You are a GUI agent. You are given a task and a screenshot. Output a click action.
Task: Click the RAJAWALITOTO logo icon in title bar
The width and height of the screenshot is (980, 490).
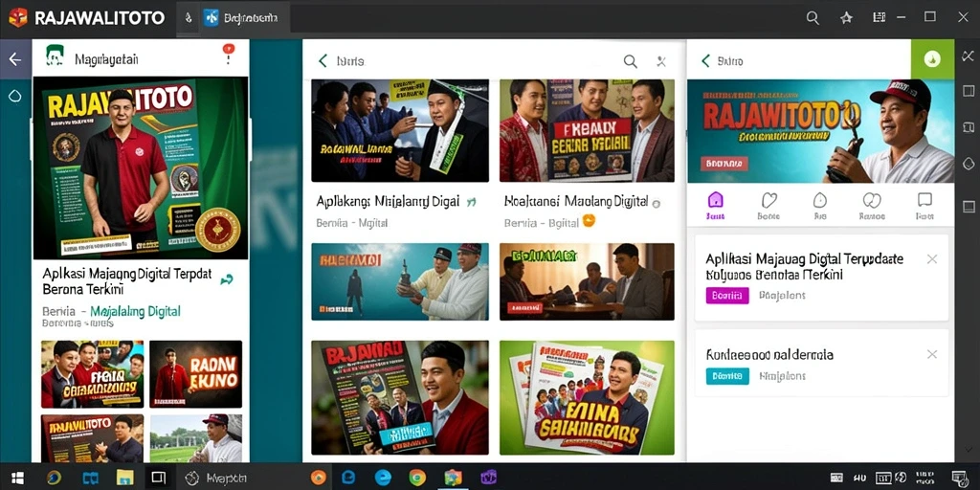point(18,17)
